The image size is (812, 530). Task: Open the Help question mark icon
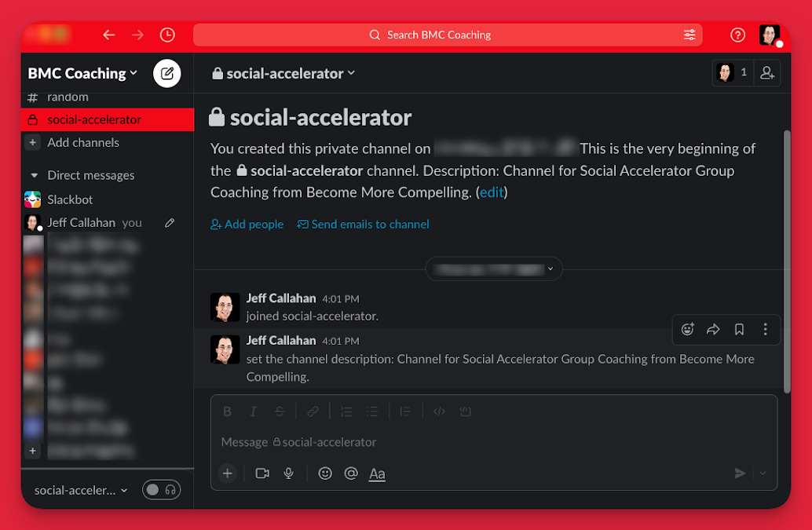(737, 35)
